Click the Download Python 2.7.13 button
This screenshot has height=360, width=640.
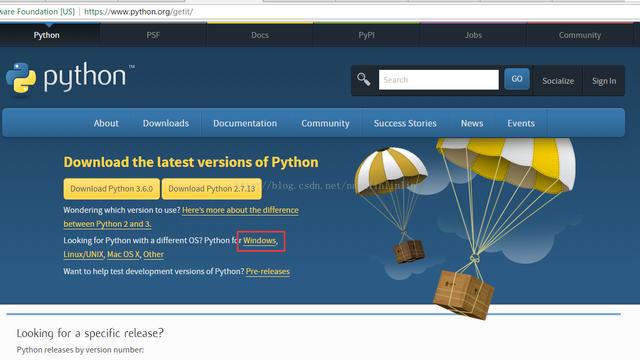point(212,189)
